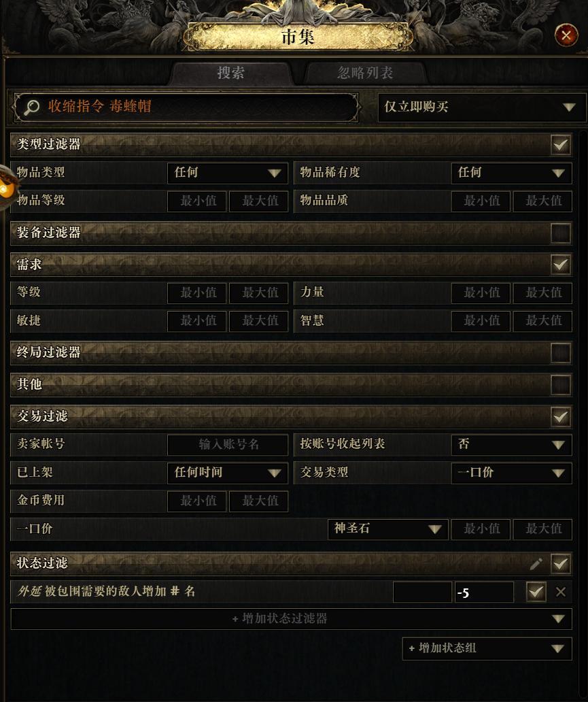Image resolution: width=588 pixels, height=702 pixels.
Task: Switch to the 忽略列表 tab
Action: (365, 73)
